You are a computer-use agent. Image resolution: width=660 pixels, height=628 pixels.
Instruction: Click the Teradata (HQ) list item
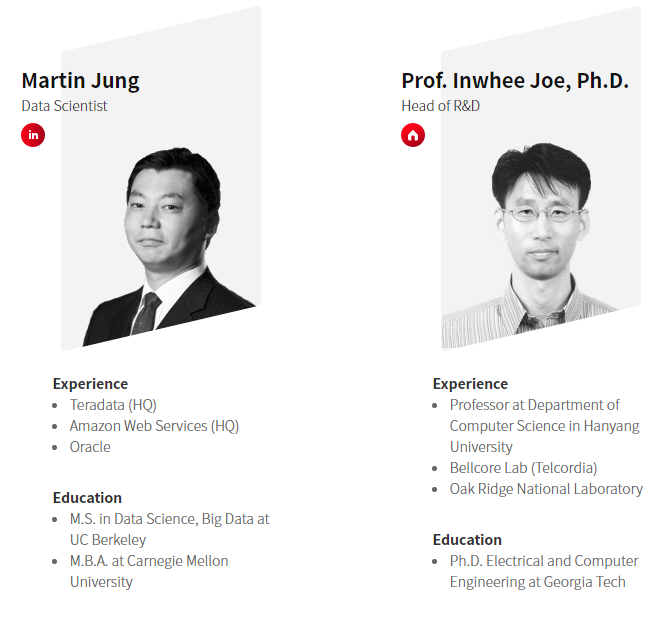tap(113, 405)
